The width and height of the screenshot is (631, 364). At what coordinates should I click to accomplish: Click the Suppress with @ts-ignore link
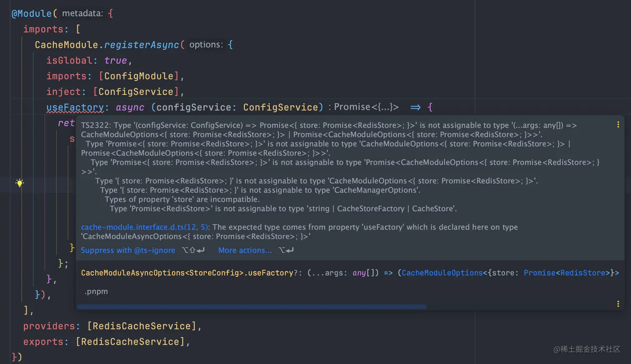point(128,250)
